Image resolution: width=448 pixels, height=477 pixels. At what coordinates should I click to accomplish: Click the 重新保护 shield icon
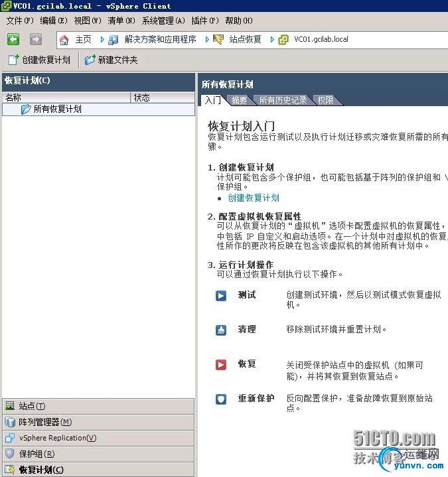pyautogui.click(x=221, y=399)
